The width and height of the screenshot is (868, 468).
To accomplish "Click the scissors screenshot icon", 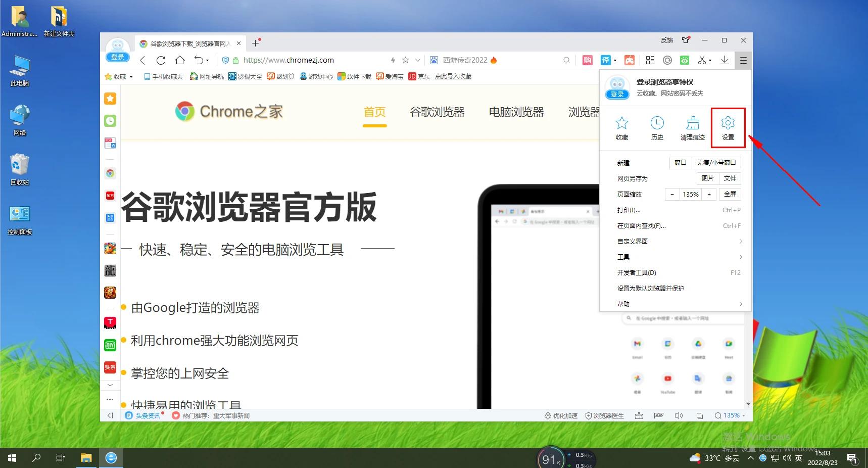I will (x=702, y=60).
